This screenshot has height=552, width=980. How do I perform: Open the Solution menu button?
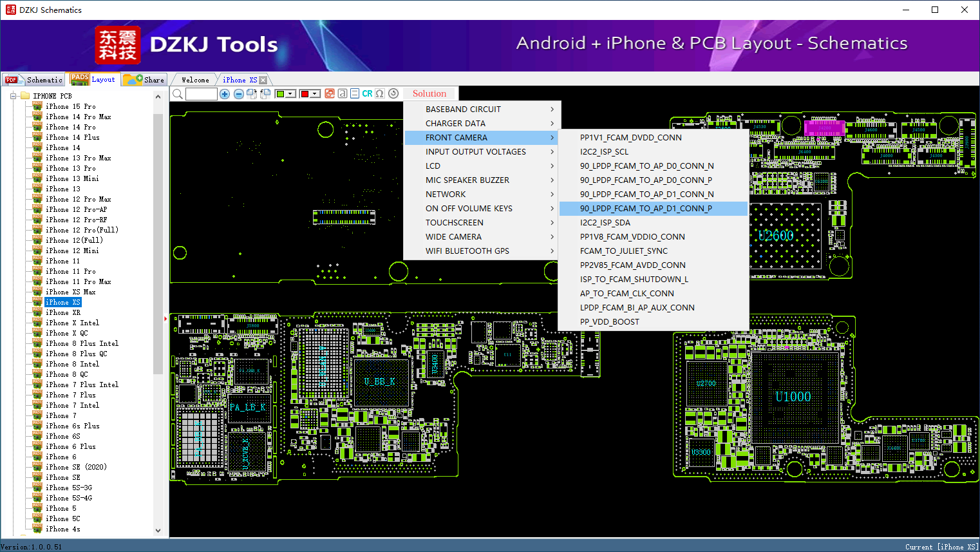(429, 93)
